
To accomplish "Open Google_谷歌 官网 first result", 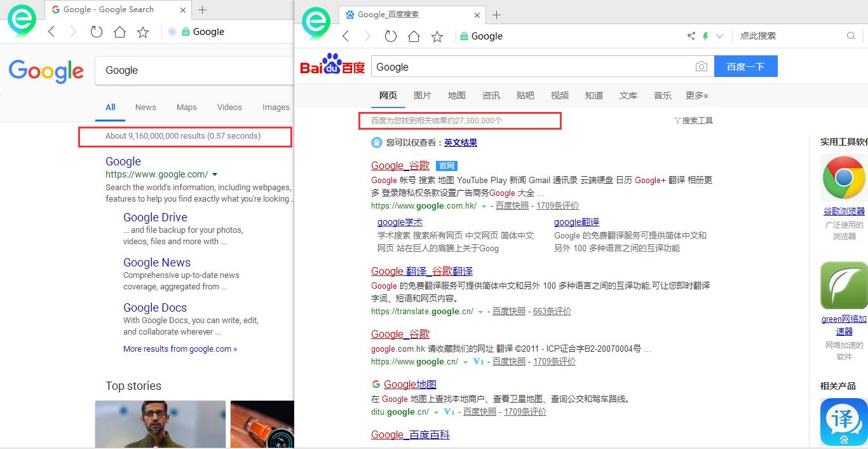I will click(x=400, y=165).
